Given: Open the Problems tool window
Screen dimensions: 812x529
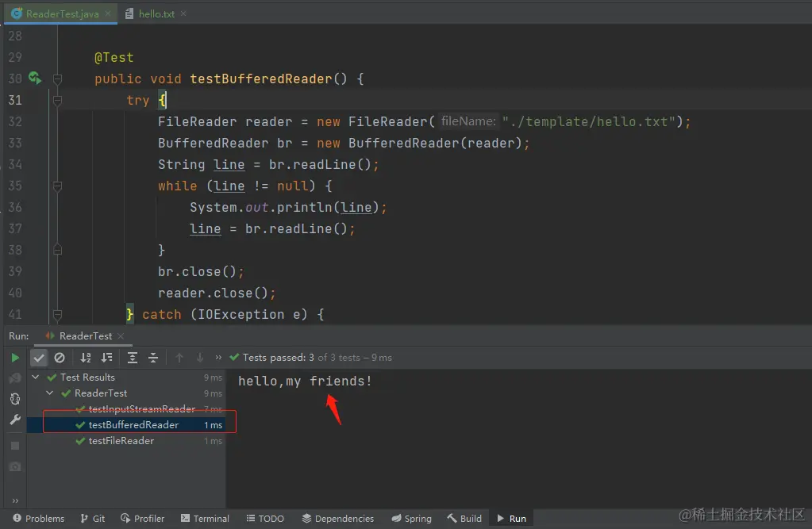Looking at the screenshot, I should (38, 518).
